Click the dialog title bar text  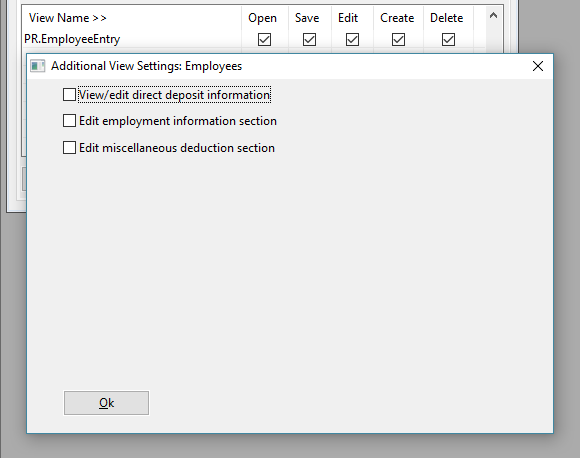146,66
